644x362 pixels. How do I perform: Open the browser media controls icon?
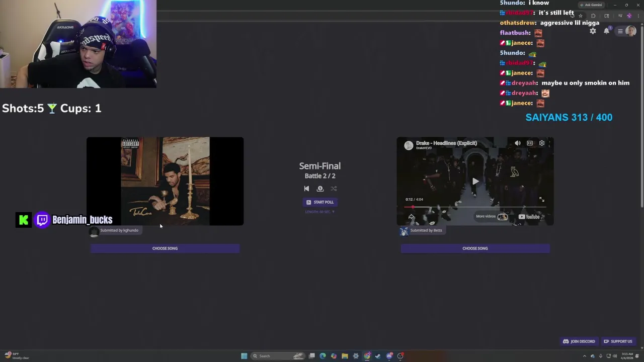pos(620,16)
